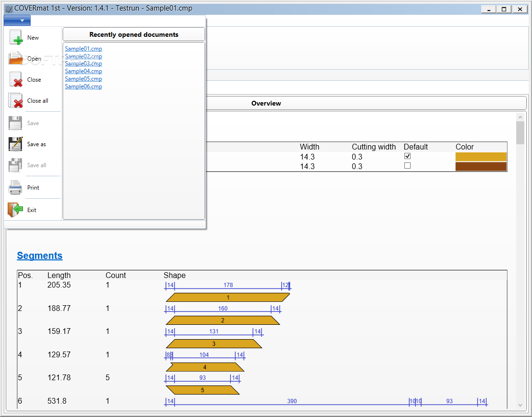Click the grayed Save floppy icon
Viewport: 532px width, 417px height.
[15, 123]
